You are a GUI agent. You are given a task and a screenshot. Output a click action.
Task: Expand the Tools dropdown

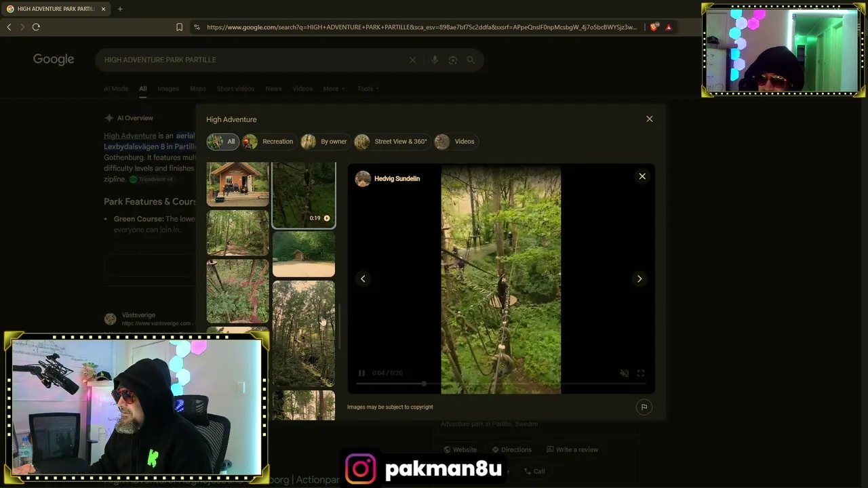tap(368, 89)
